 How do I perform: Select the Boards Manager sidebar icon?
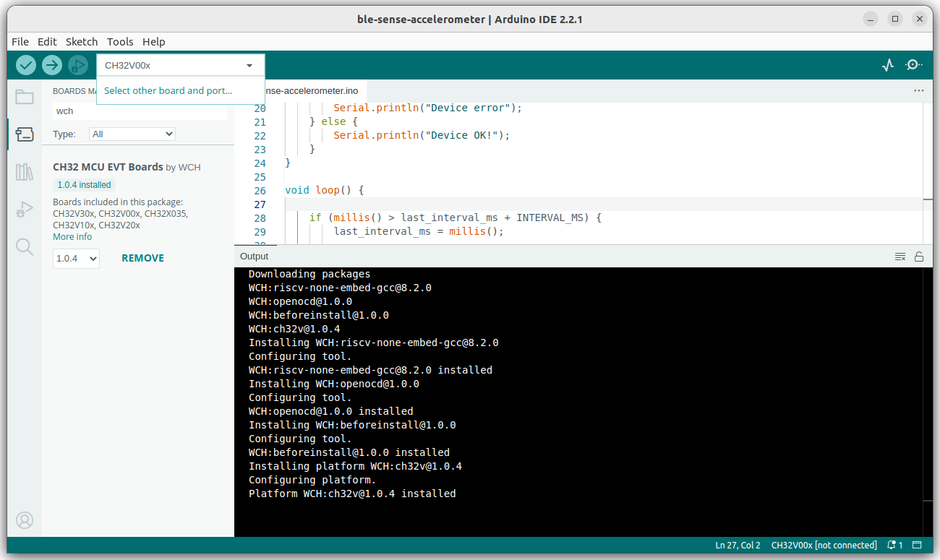25,134
